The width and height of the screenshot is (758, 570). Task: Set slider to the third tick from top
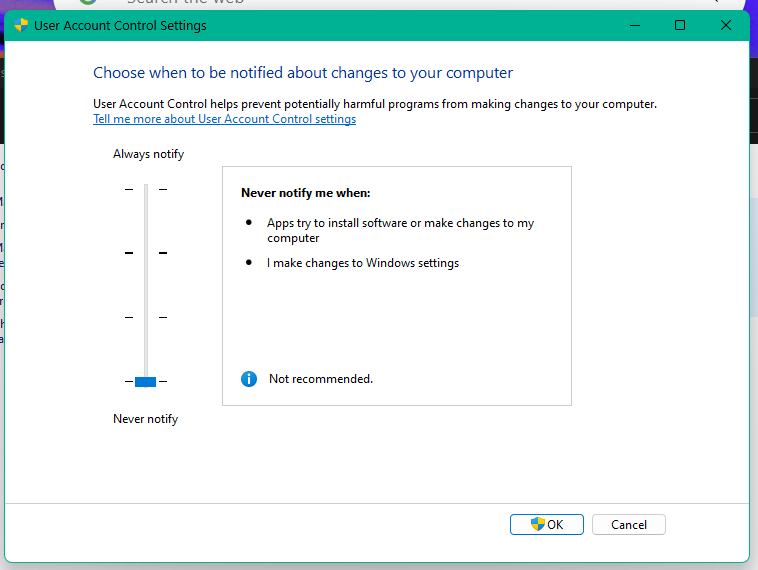point(146,318)
